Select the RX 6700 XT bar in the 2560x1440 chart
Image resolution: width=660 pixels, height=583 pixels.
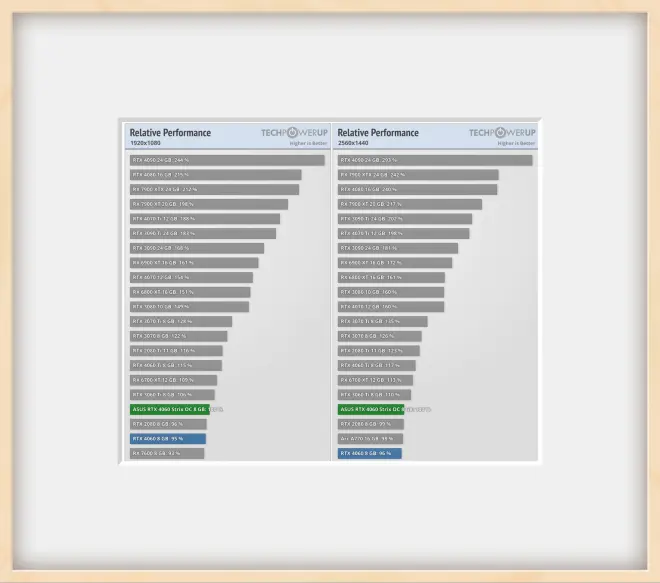coord(375,380)
